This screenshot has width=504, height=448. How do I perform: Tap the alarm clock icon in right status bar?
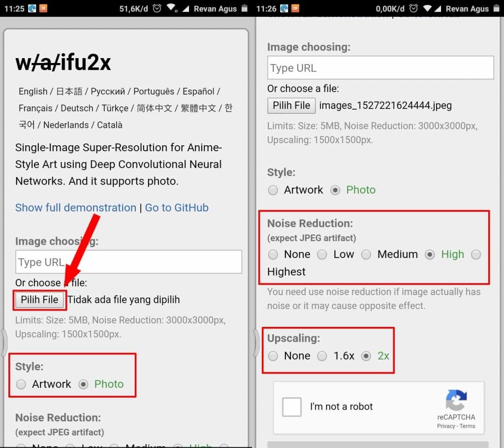413,8
